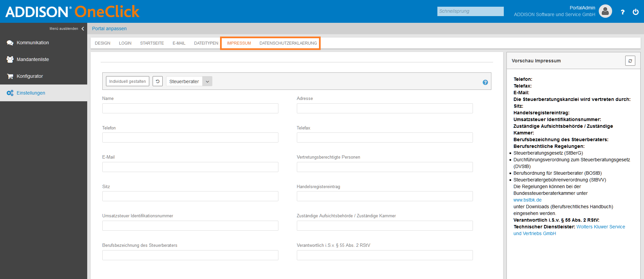Click the Kommunikation speech bubble icon
This screenshot has height=279, width=644.
(x=10, y=43)
